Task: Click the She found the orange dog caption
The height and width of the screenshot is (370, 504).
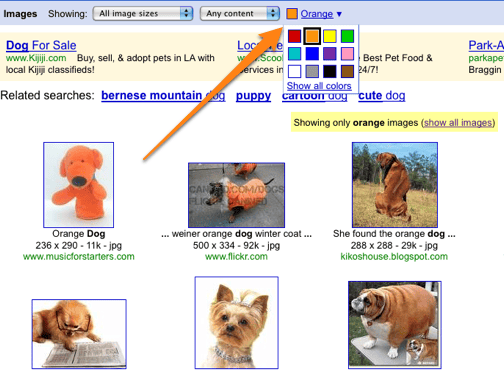Action: tap(394, 234)
